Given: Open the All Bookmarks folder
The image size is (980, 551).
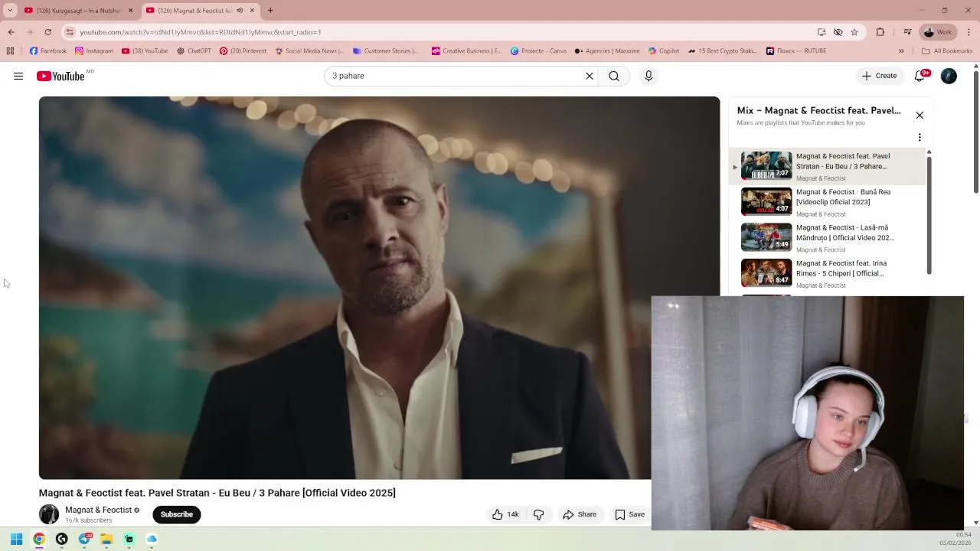Looking at the screenshot, I should 947,51.
